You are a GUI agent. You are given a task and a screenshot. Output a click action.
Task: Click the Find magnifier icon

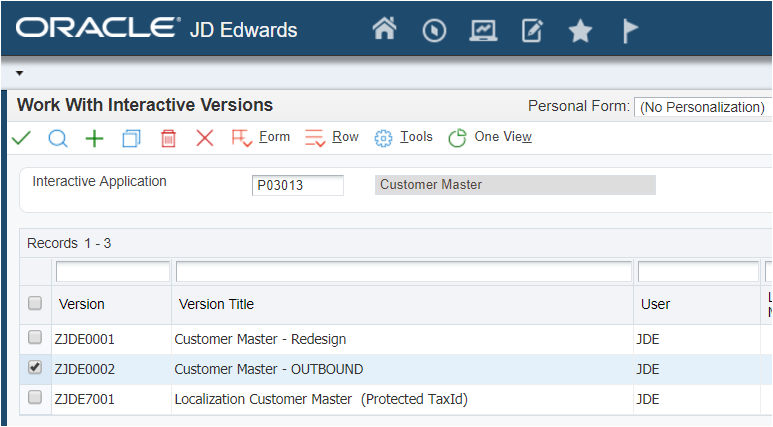point(58,139)
